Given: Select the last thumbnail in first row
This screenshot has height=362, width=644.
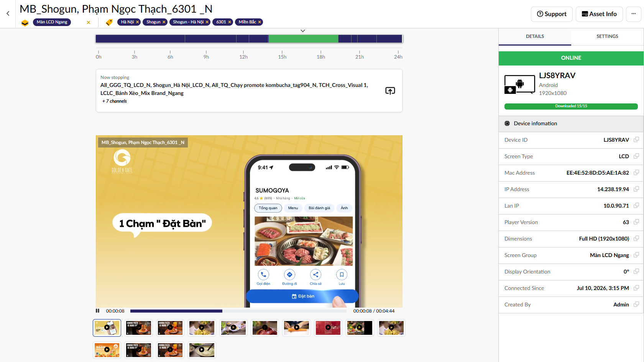Looking at the screenshot, I should click(391, 328).
